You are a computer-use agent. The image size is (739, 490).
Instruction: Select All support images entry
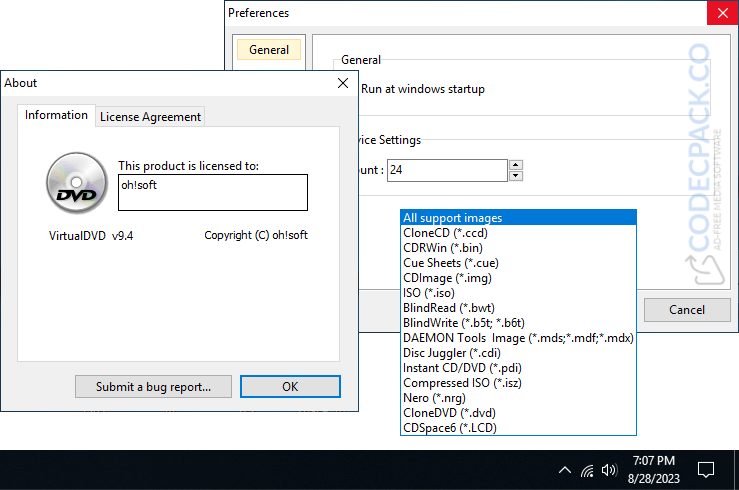tap(518, 218)
